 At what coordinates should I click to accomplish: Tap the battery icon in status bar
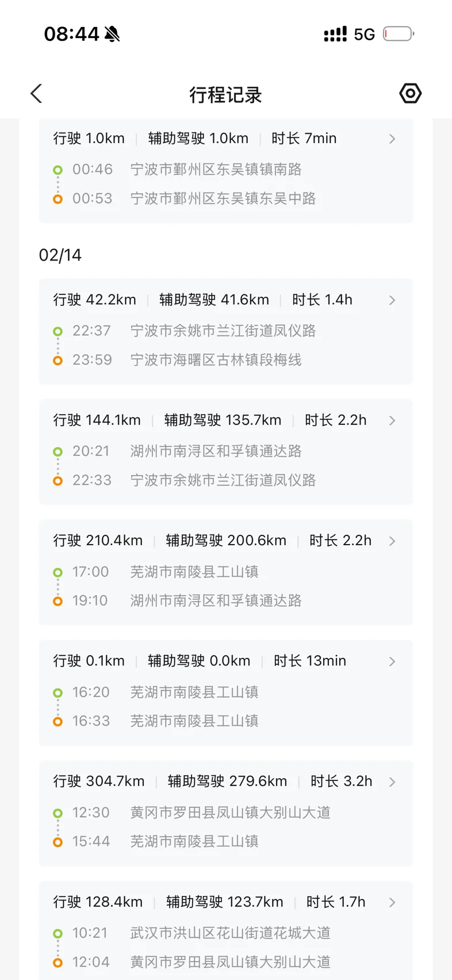(399, 34)
